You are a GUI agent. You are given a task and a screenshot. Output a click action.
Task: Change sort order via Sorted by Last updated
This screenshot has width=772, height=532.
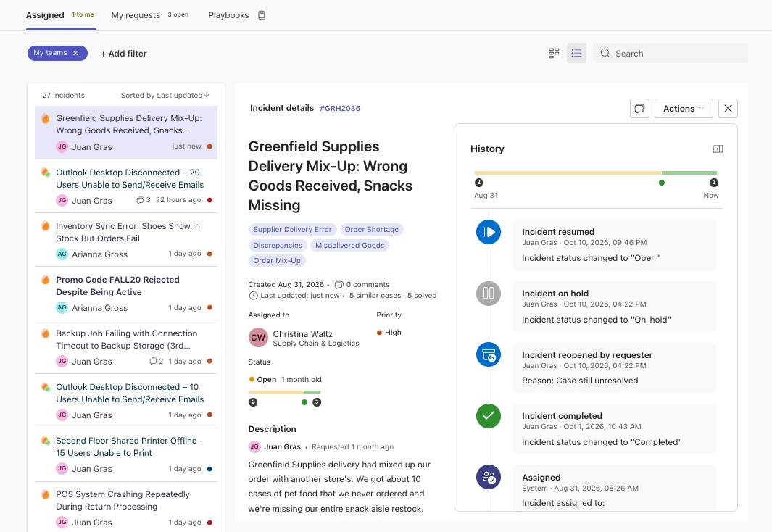165,95
